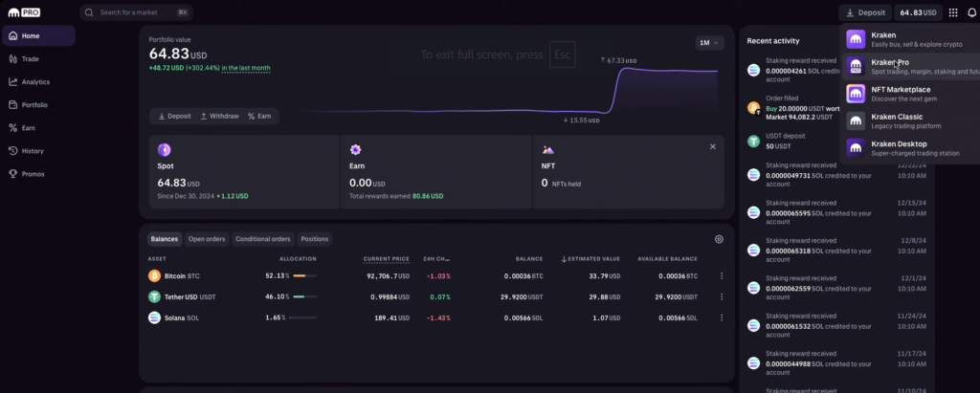Click the 15.55 USD chart low marker

coord(581,120)
